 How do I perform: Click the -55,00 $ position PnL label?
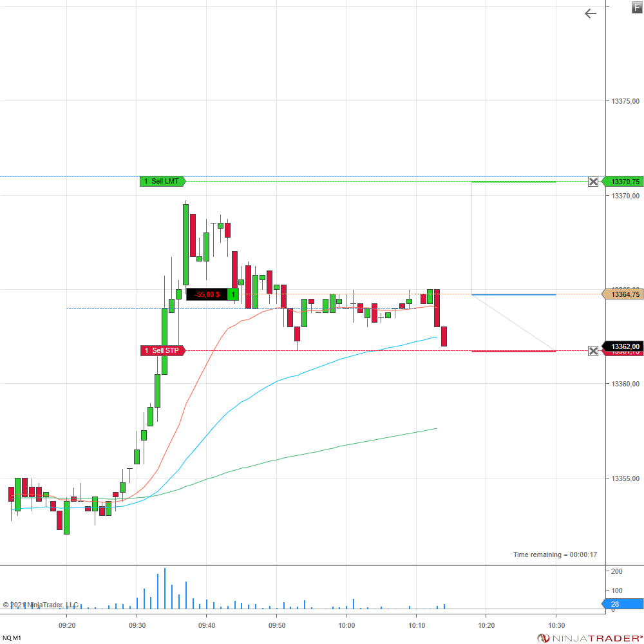pyautogui.click(x=207, y=294)
